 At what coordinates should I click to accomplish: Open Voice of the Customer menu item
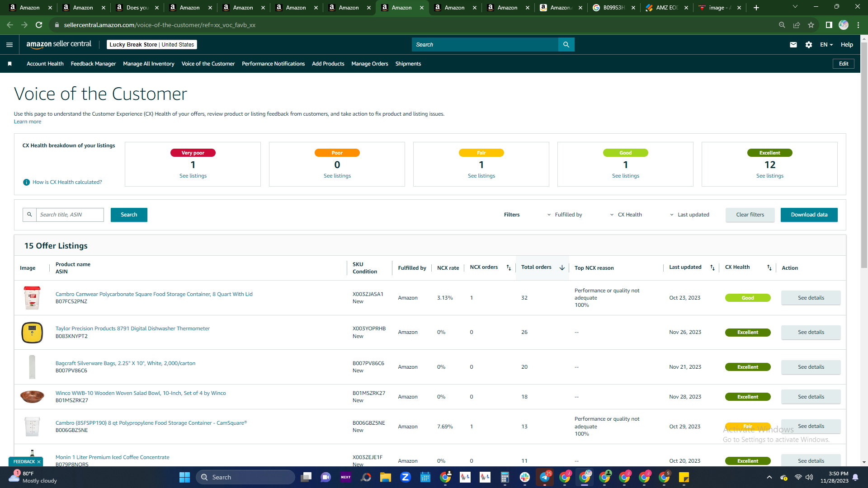(208, 64)
